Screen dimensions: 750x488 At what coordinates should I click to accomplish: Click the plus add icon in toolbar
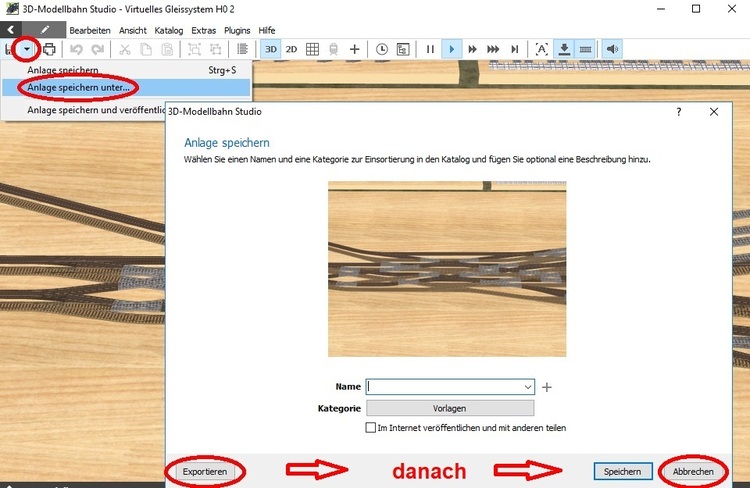(354, 49)
